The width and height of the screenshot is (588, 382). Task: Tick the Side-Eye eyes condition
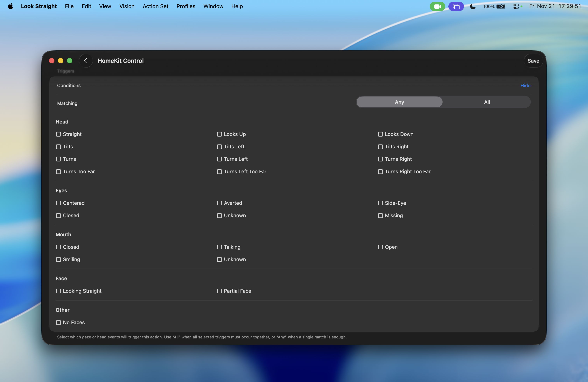[x=380, y=203]
